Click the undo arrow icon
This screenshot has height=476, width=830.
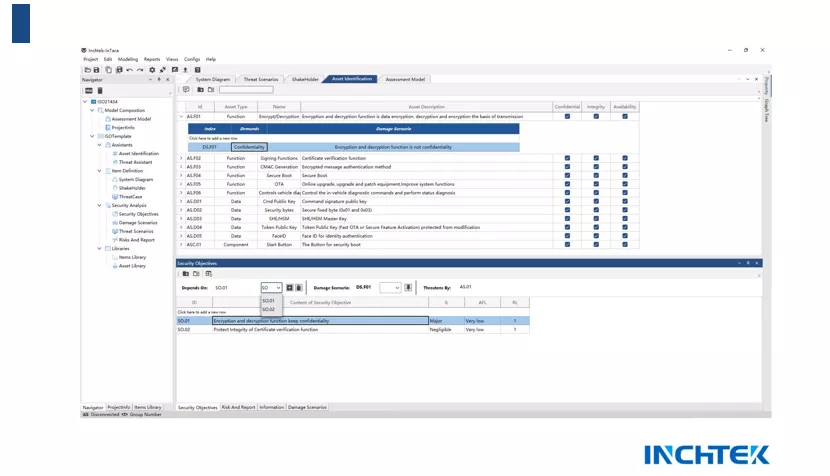click(x=130, y=70)
